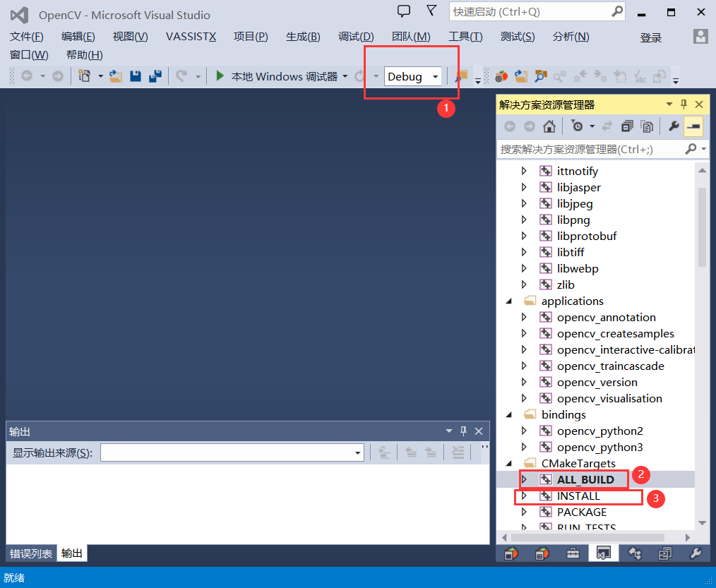Image resolution: width=716 pixels, height=588 pixels.
Task: Switch to the 错误列表 tab
Action: [30, 553]
